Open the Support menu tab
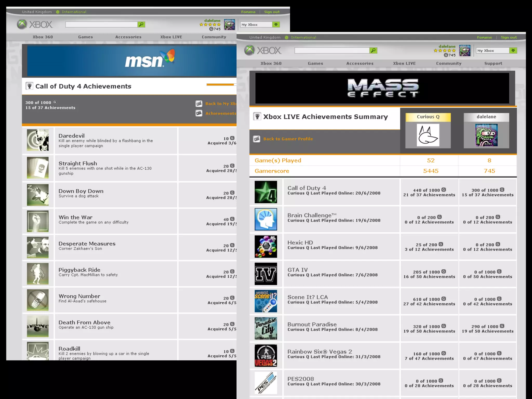 tap(493, 63)
